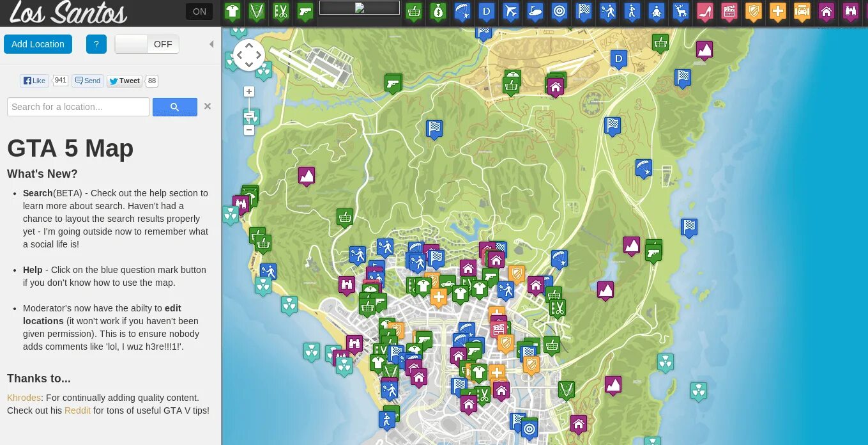Viewport: 868px width, 445px height.
Task: Toggle the deer hunting filter in toolbar
Action: pos(681,12)
